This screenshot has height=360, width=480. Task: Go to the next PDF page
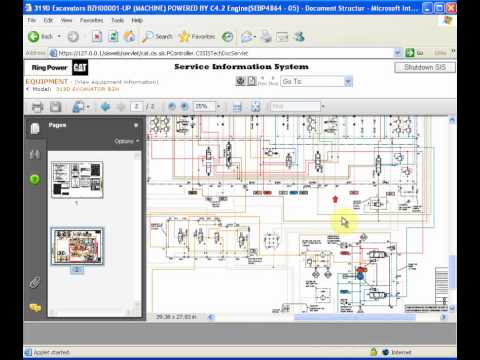click(x=121, y=107)
